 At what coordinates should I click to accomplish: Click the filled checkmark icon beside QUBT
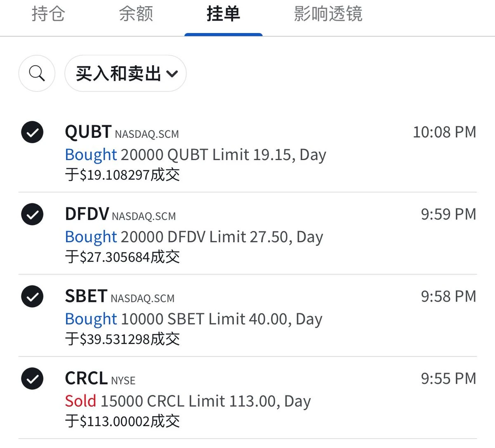pyautogui.click(x=32, y=132)
